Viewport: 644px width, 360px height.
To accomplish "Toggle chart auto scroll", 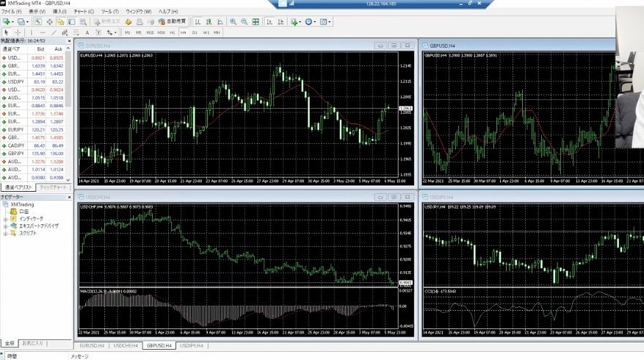I will coord(269,21).
